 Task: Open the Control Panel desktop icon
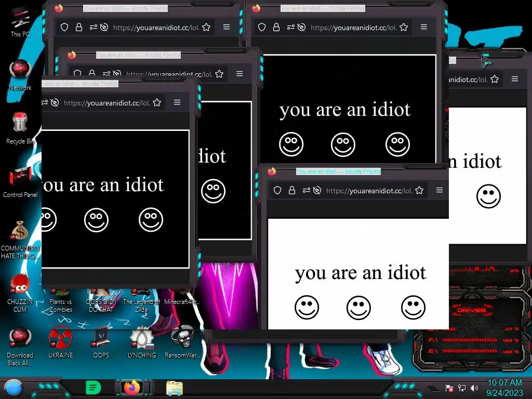(20, 181)
